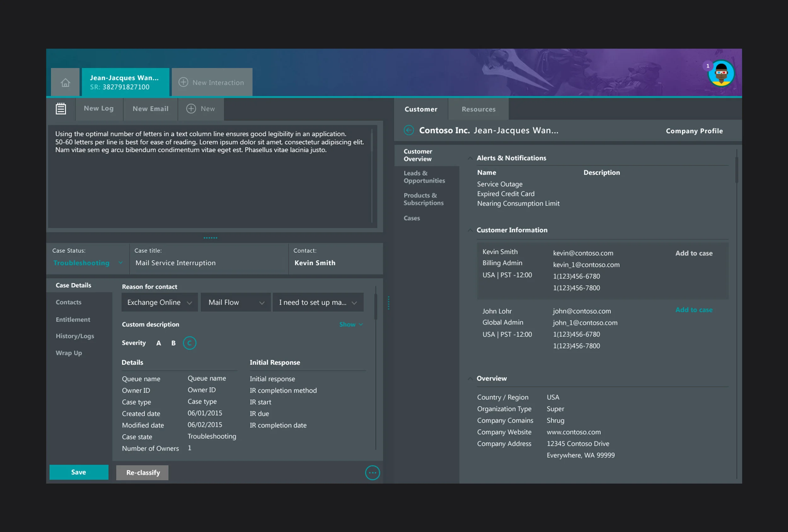788x532 pixels.
Task: Switch to the Resources tab
Action: (x=478, y=109)
